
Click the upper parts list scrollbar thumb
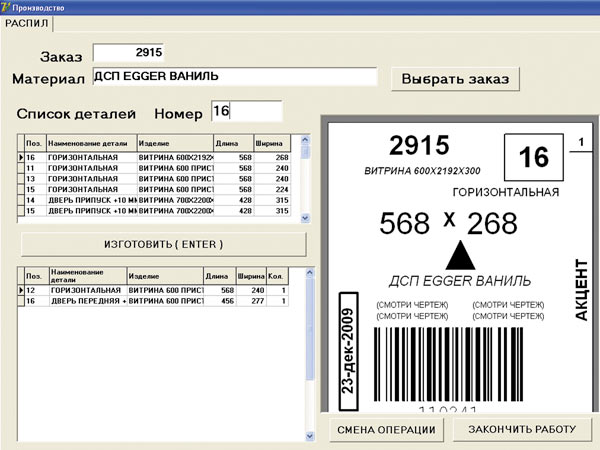305,152
